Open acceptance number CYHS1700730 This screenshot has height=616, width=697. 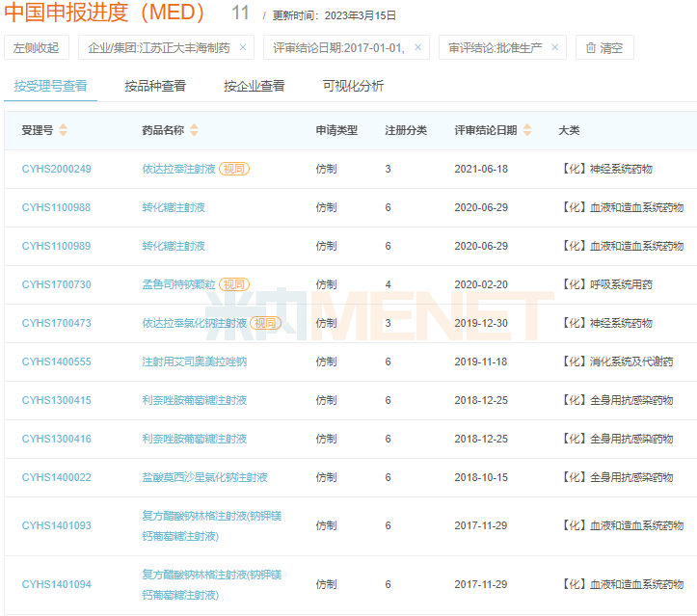(x=57, y=284)
